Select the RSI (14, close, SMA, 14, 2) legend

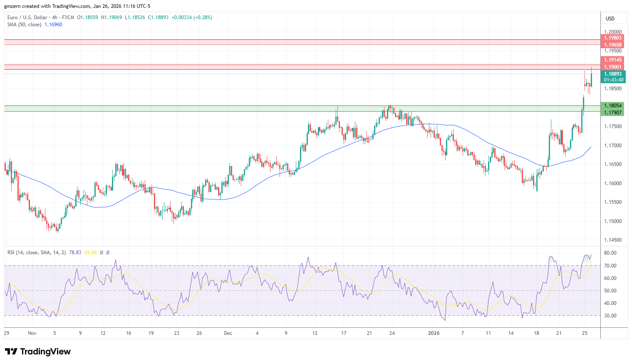click(37, 253)
